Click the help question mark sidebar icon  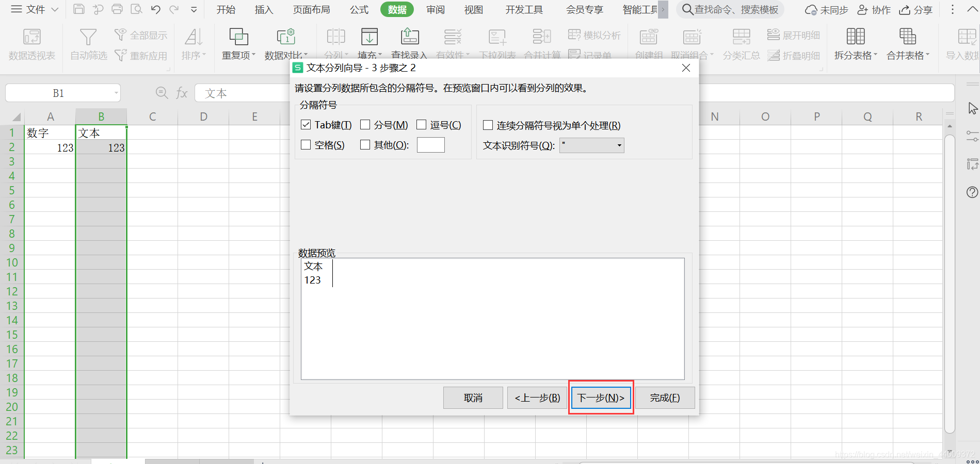tap(972, 192)
